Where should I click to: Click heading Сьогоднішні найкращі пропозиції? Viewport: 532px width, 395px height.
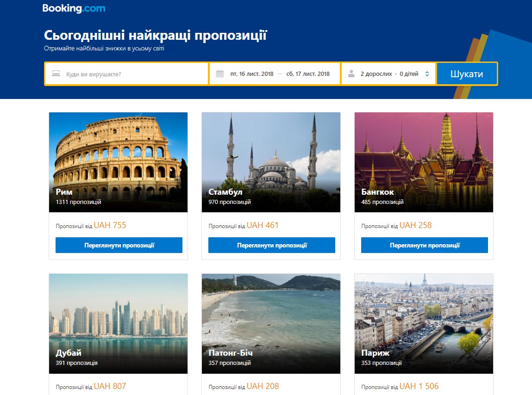tap(156, 35)
